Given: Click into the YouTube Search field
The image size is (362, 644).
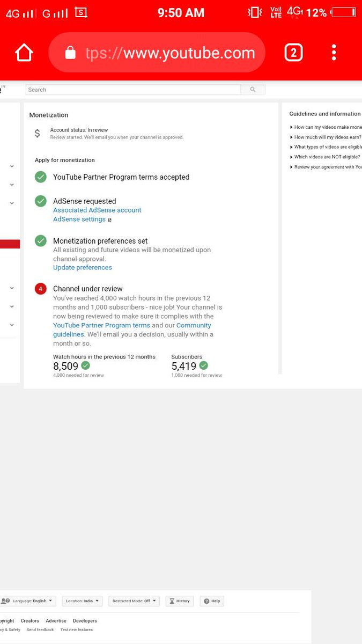Looking at the screenshot, I should tap(133, 90).
